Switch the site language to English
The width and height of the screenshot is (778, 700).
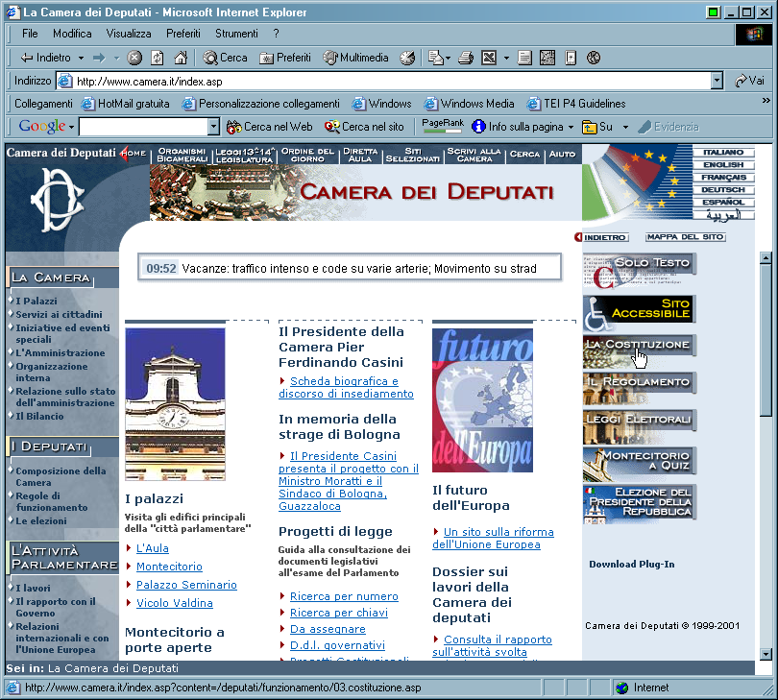point(723,165)
